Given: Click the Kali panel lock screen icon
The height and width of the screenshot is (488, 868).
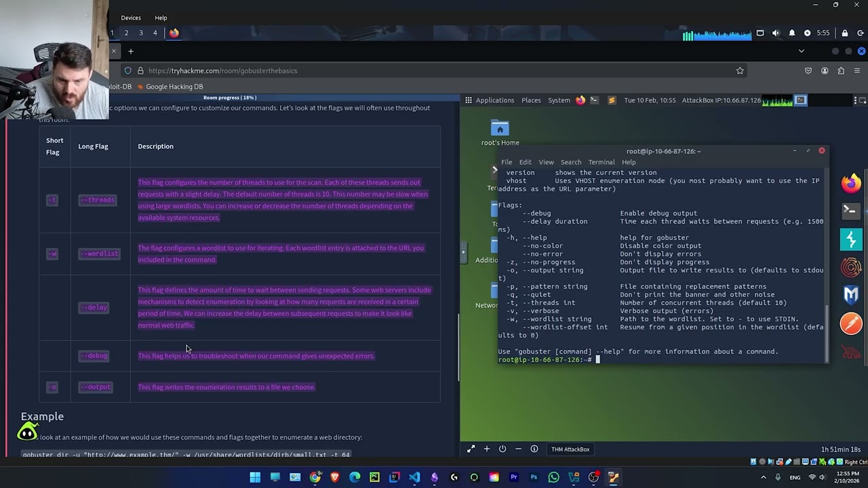Looking at the screenshot, I should pos(844,33).
